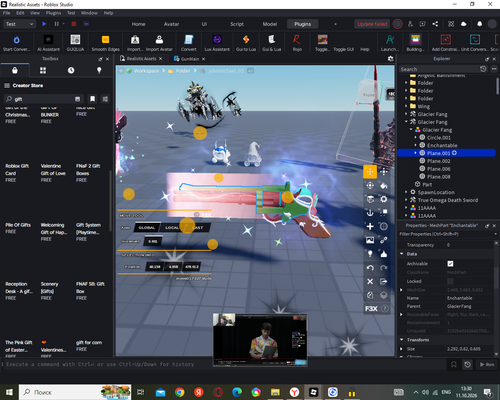Click the Toolbox search field
This screenshot has height=400, width=500.
point(42,99)
